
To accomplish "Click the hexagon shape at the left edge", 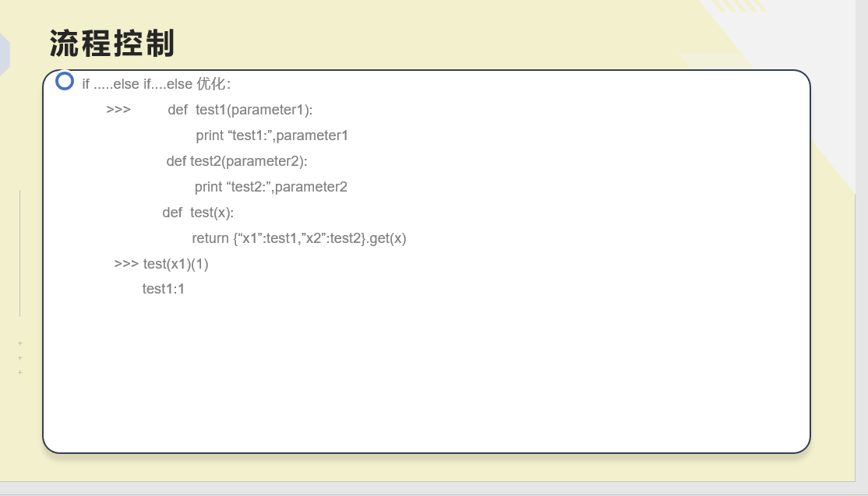I will [5, 55].
